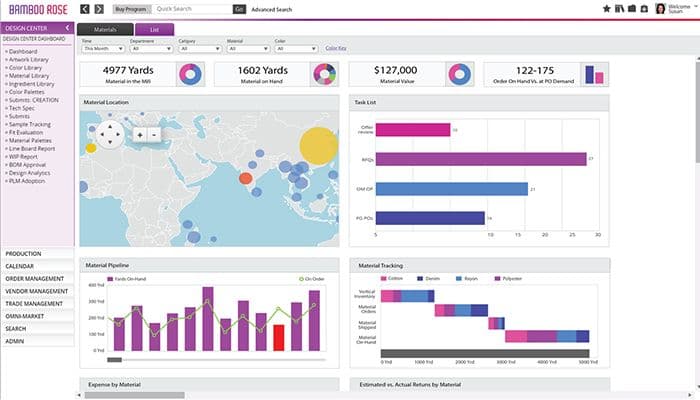Screen dimensions: 700x400
Task: Click the forward navigation arrow icon
Action: click(98, 9)
